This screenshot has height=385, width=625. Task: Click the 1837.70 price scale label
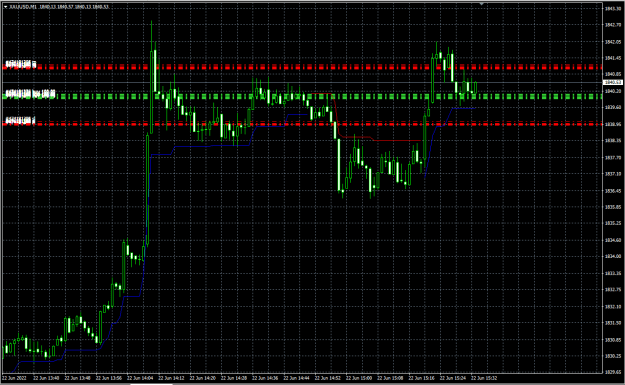613,157
